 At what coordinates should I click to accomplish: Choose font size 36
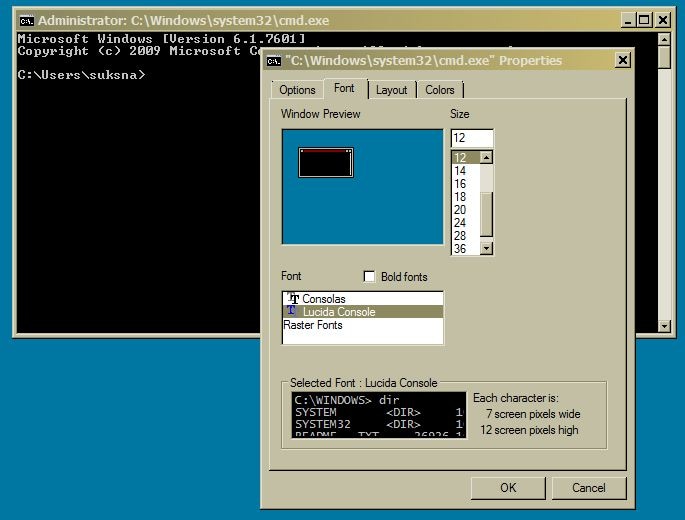click(x=466, y=249)
